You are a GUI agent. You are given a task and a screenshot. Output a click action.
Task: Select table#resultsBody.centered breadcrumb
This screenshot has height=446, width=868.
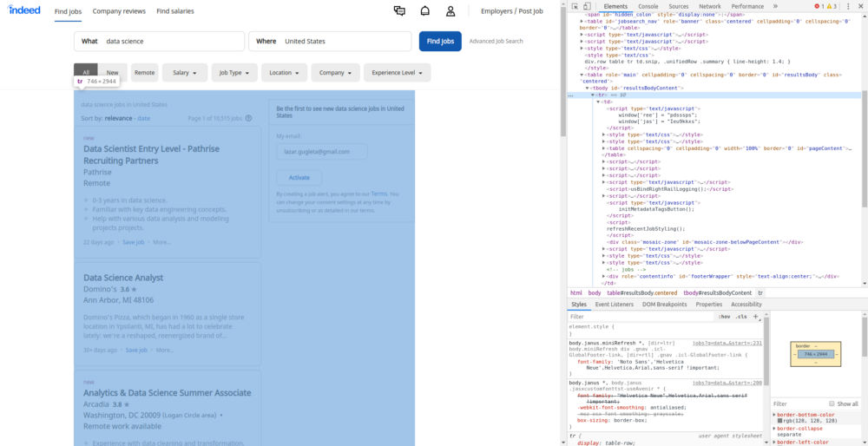642,292
